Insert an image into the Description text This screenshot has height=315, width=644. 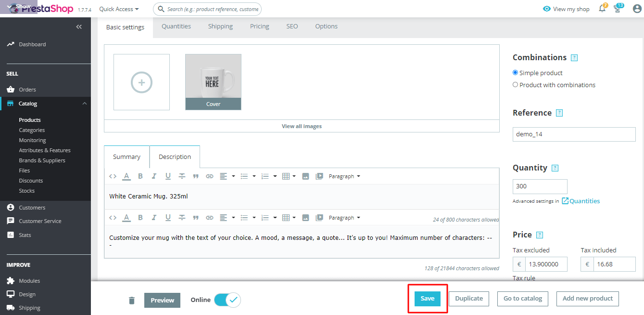tap(306, 217)
